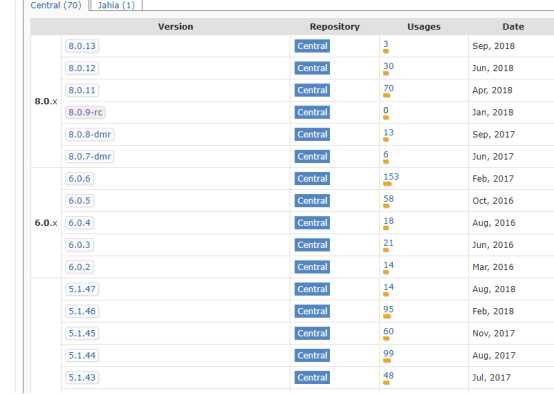Select date Aug, 2018 for 5.1.47
The height and width of the screenshot is (394, 554).
[494, 289]
